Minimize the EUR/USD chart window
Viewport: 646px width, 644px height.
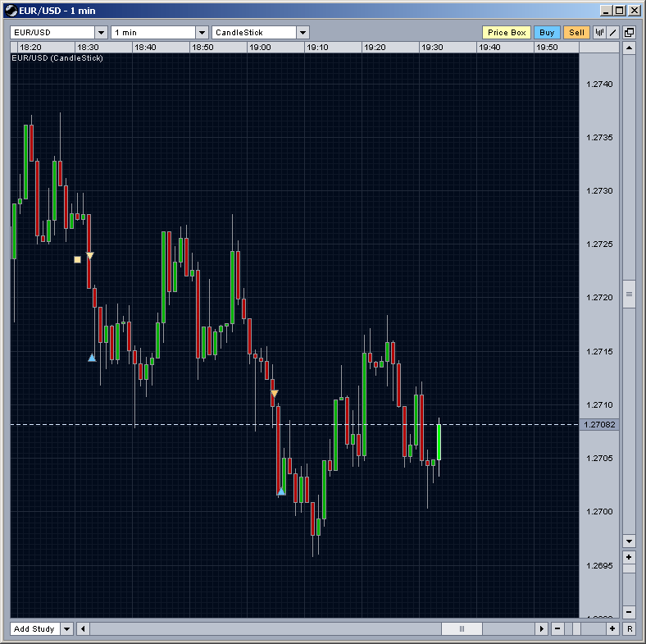click(606, 11)
